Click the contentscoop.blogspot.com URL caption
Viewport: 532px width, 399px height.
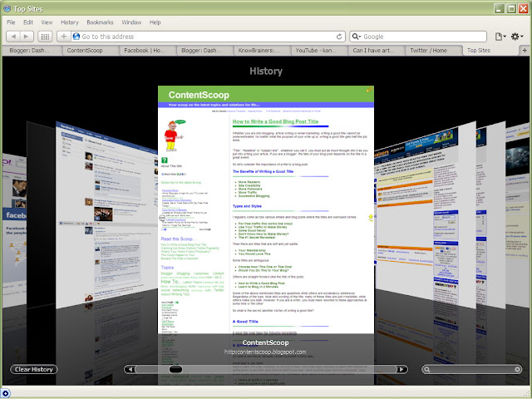tap(265, 352)
